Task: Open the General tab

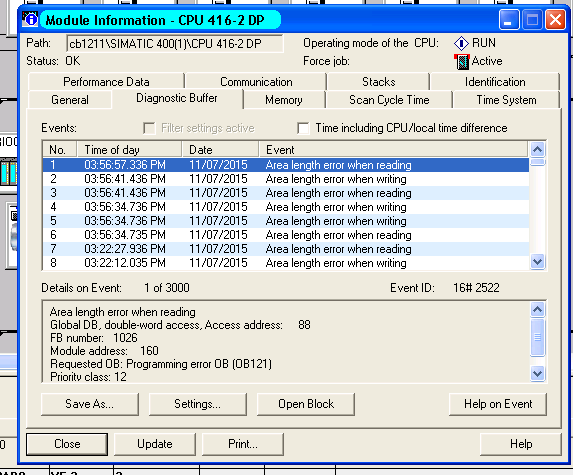Action: point(70,100)
